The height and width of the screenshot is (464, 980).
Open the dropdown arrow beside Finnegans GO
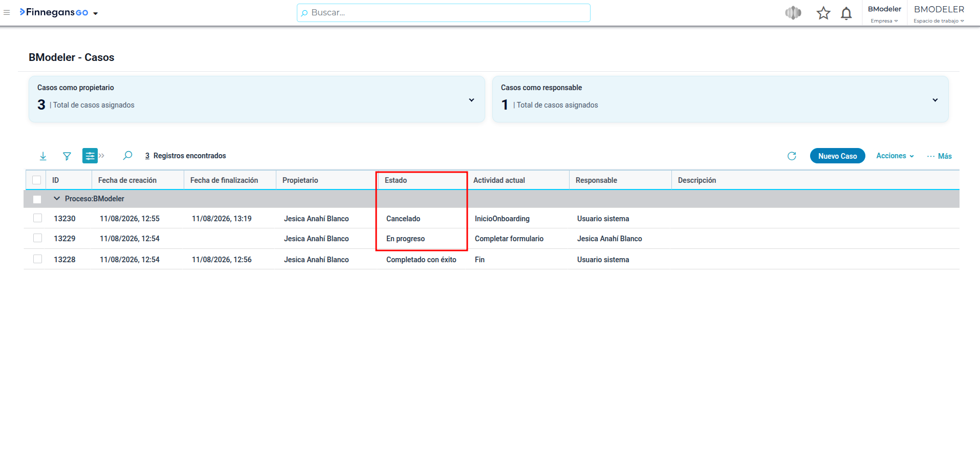point(96,13)
